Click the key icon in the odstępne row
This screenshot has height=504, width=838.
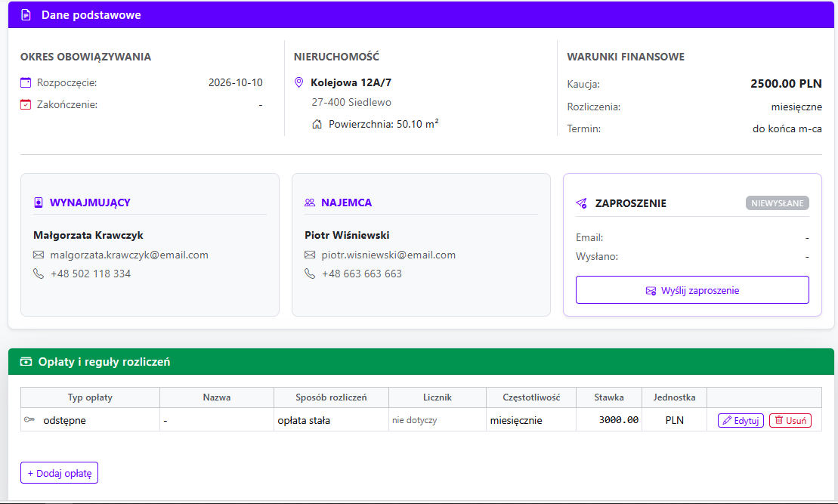(29, 419)
